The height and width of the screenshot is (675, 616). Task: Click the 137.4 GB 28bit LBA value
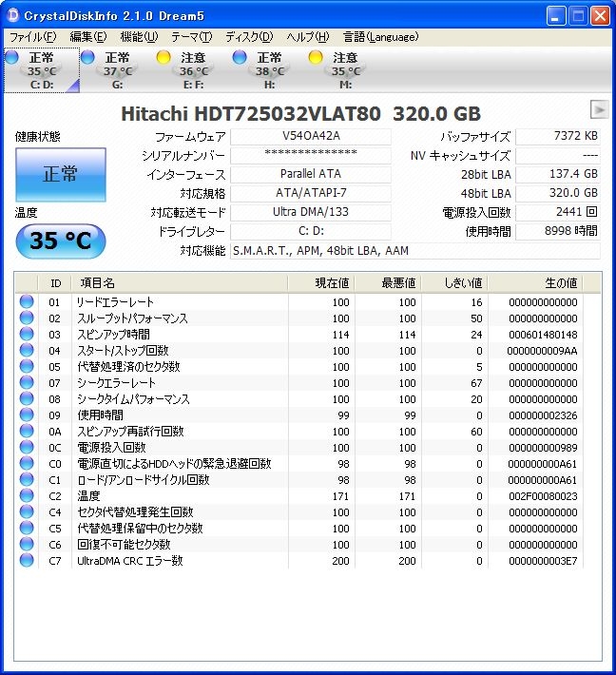pos(558,174)
